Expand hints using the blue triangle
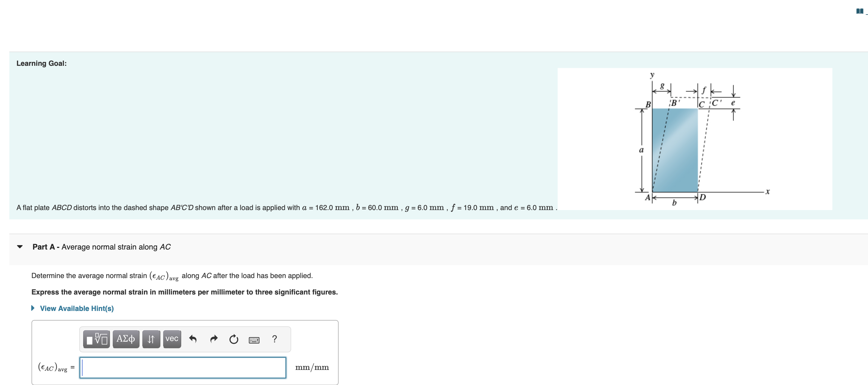Screen dimensions: 868x385 [33, 308]
